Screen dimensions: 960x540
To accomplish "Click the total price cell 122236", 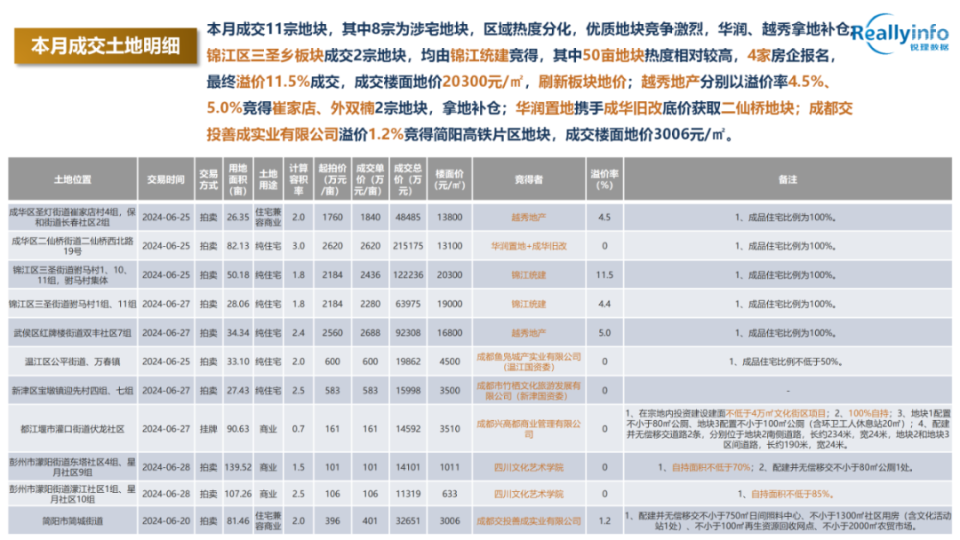I will (x=408, y=275).
